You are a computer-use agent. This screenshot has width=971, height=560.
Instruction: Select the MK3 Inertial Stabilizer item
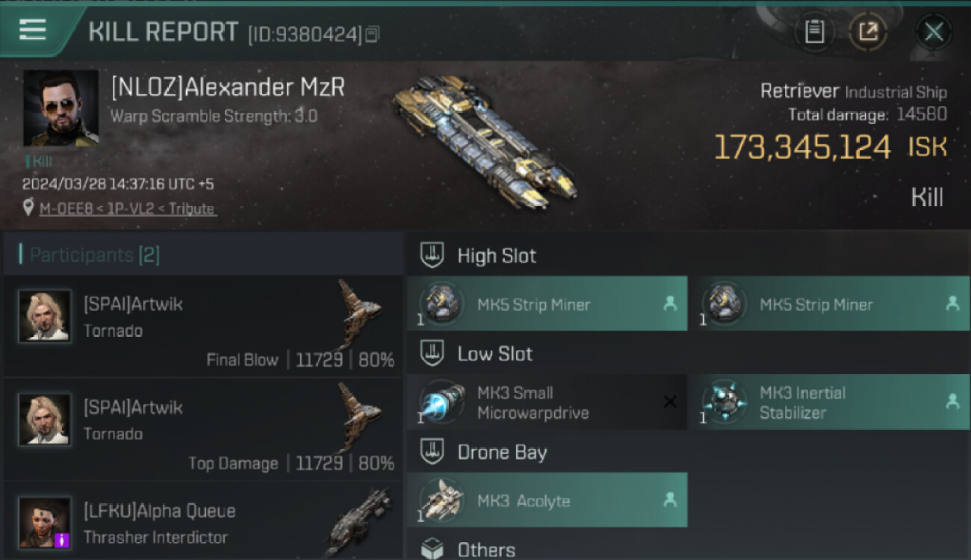coord(830,402)
